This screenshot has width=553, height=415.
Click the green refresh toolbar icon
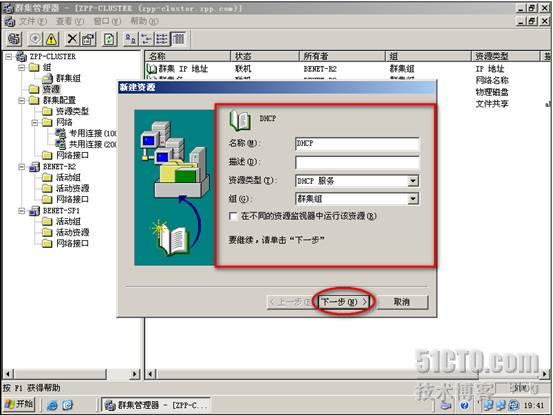click(110, 39)
